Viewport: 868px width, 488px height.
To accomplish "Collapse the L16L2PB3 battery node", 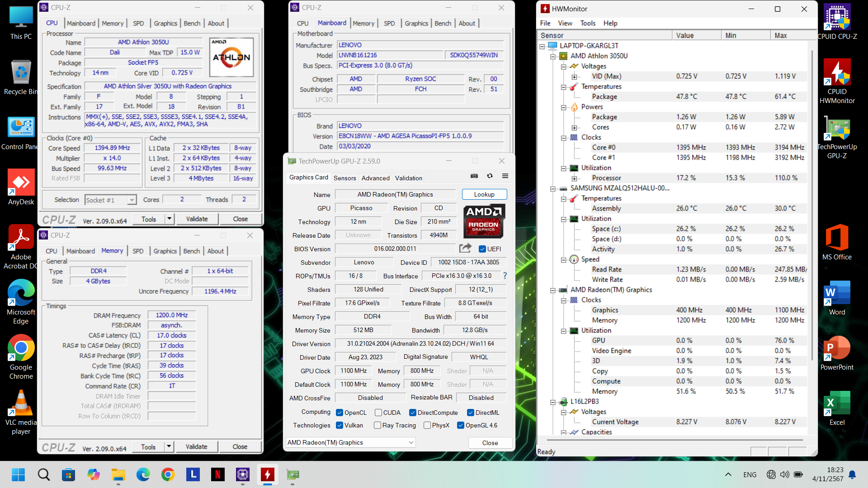I will point(553,402).
